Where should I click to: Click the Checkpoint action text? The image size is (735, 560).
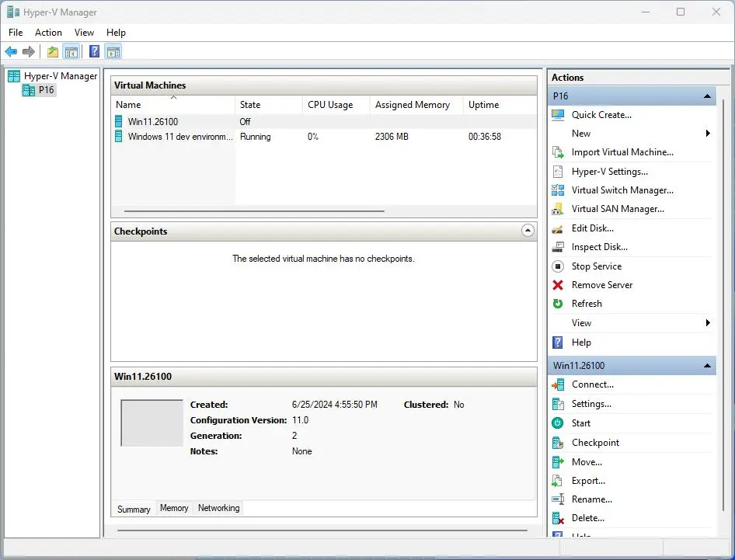pyautogui.click(x=595, y=443)
